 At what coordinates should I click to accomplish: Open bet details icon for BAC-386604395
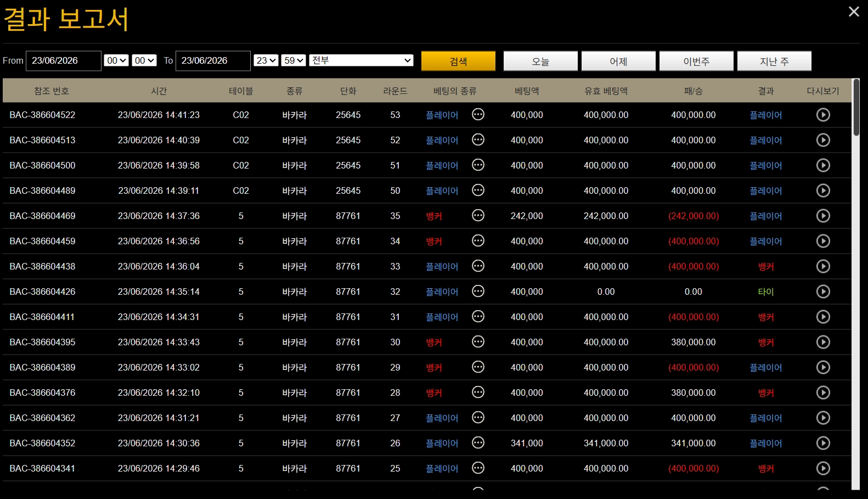478,341
